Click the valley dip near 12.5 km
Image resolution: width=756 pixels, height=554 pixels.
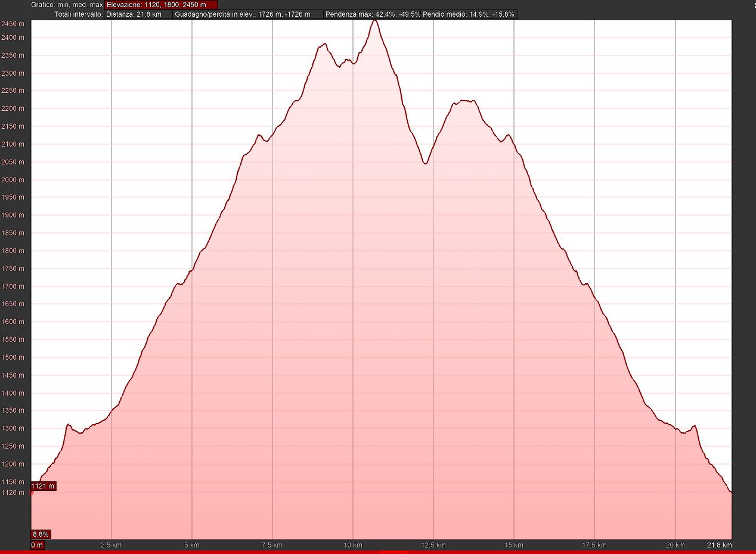425,163
